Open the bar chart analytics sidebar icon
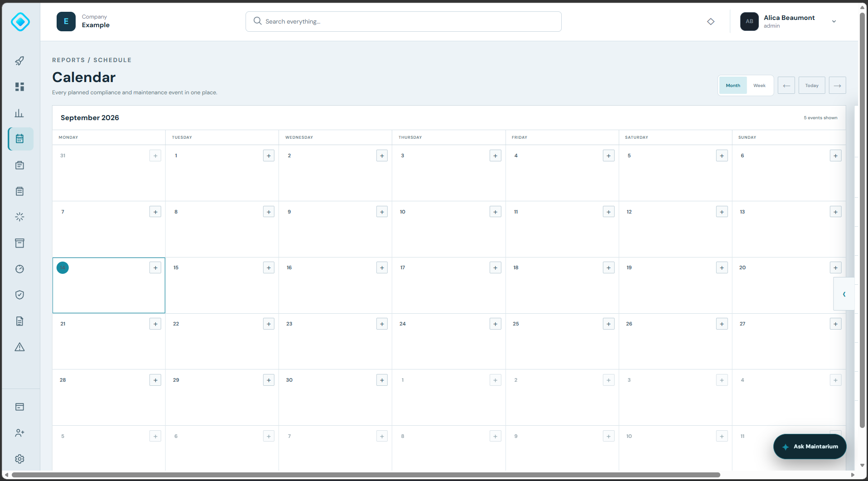Viewport: 868px width, 481px height. coord(19,113)
